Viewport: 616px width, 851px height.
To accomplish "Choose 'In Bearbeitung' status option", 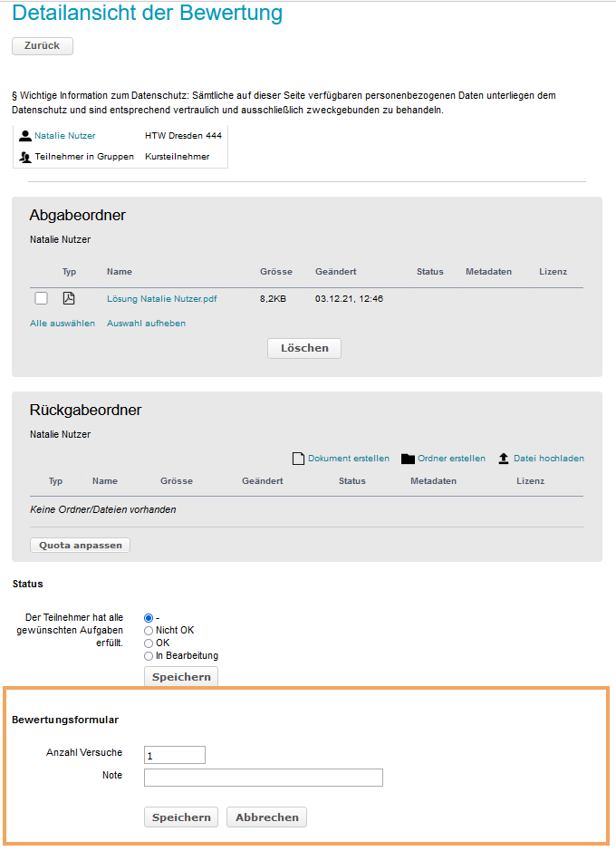I will tap(149, 655).
